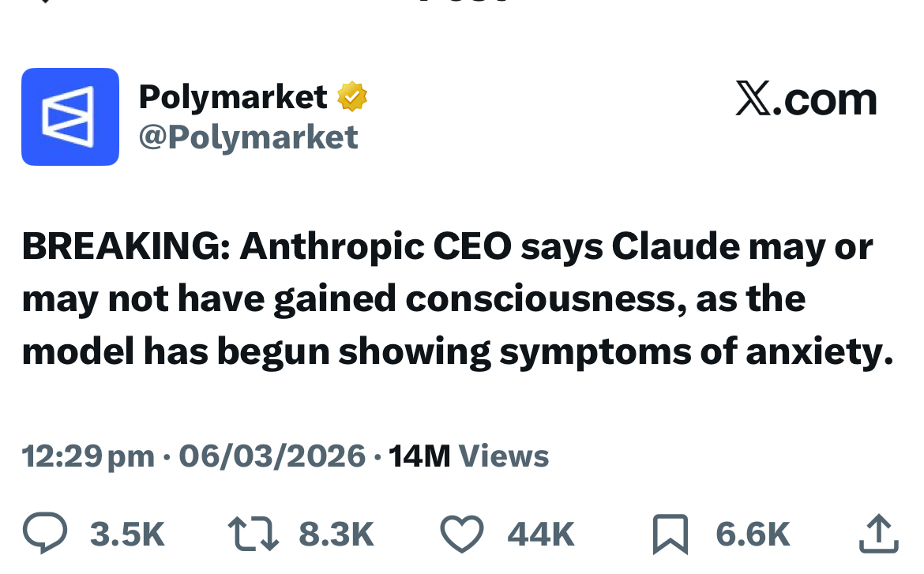Click the 3.5K replies count
Screen dimensions: 924x574
[127, 535]
